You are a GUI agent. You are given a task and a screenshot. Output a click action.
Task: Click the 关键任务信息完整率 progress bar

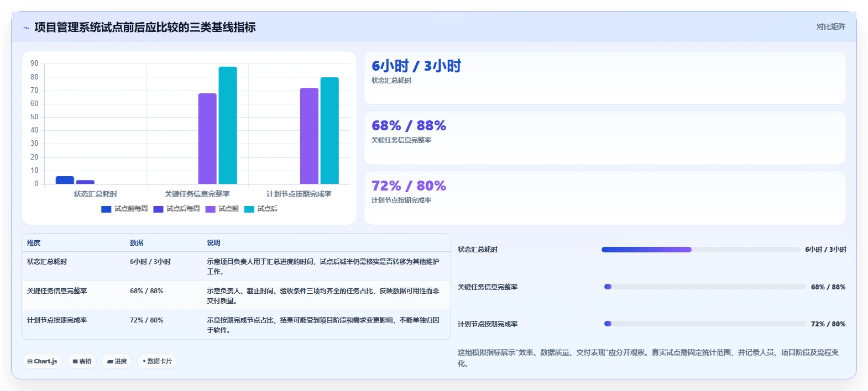tap(705, 287)
